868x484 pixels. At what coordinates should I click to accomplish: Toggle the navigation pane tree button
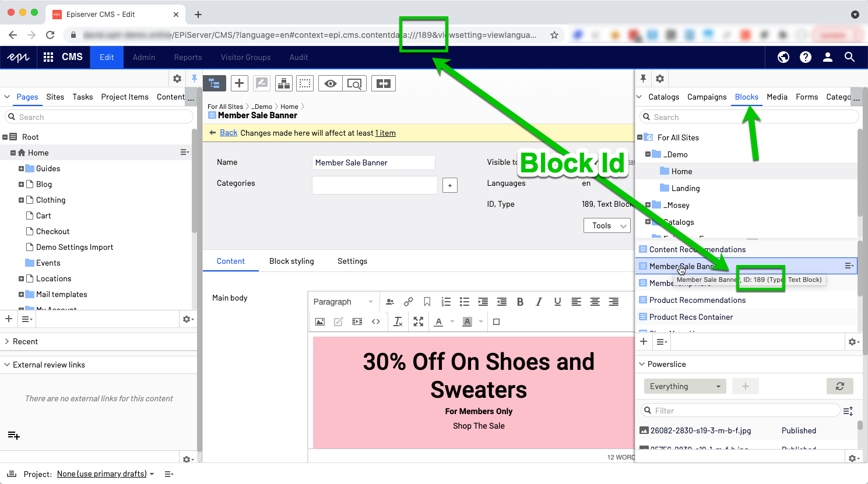coord(214,83)
